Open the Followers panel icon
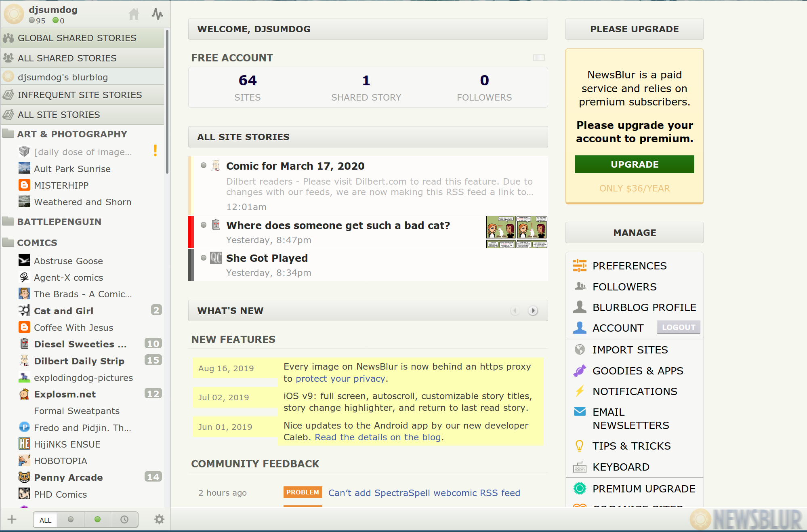The height and width of the screenshot is (532, 807). [x=580, y=286]
